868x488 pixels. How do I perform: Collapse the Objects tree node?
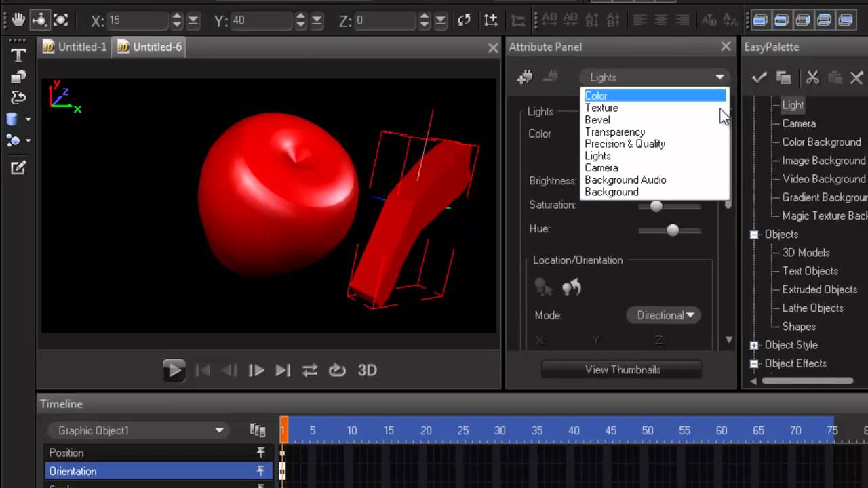pyautogui.click(x=753, y=235)
